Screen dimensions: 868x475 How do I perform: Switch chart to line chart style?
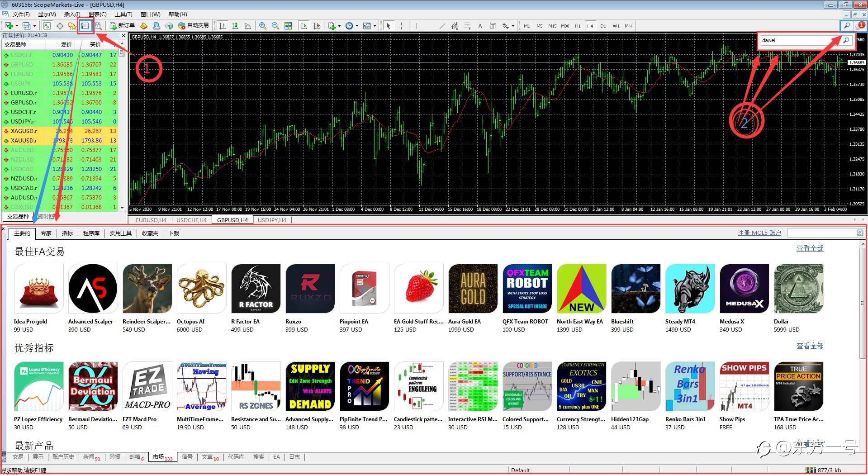(247, 26)
